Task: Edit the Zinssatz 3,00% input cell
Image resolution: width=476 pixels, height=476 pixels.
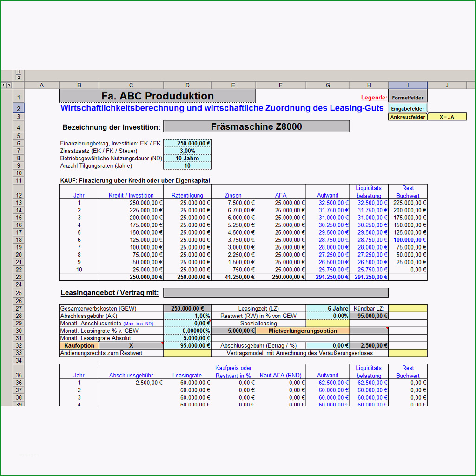Action: coord(187,151)
